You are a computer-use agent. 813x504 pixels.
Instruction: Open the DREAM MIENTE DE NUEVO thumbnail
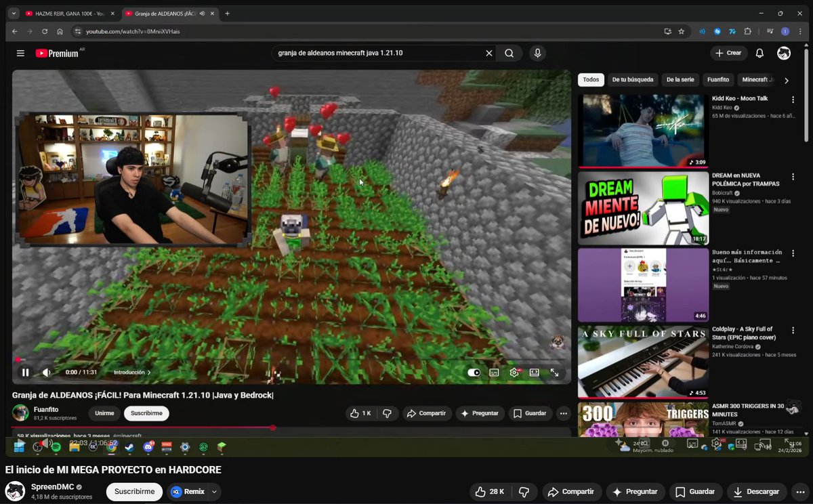click(643, 208)
